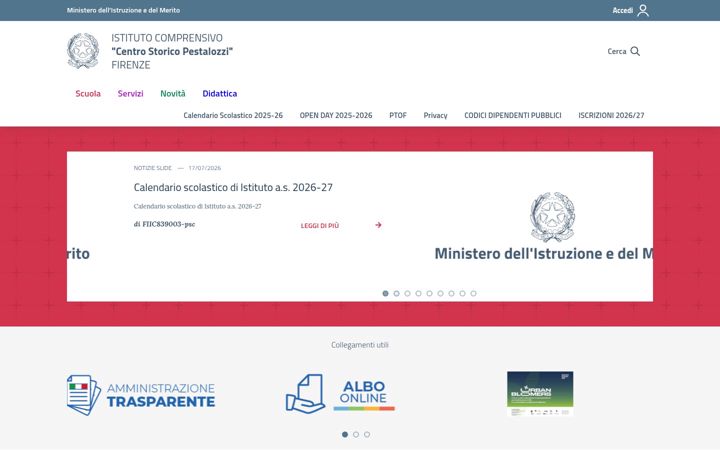Viewport: 720px width, 450px height.
Task: Select second Collegamenti utili carousel dot
Action: pos(356,434)
